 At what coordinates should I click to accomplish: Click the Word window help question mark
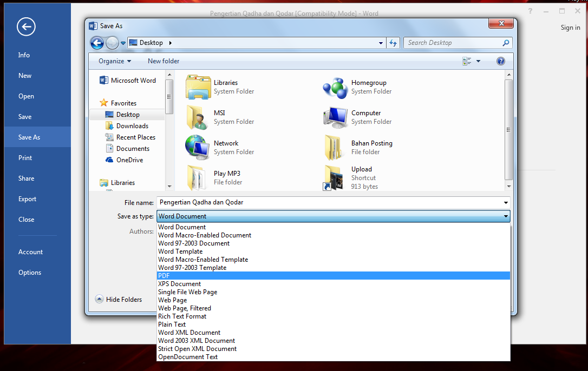[530, 11]
